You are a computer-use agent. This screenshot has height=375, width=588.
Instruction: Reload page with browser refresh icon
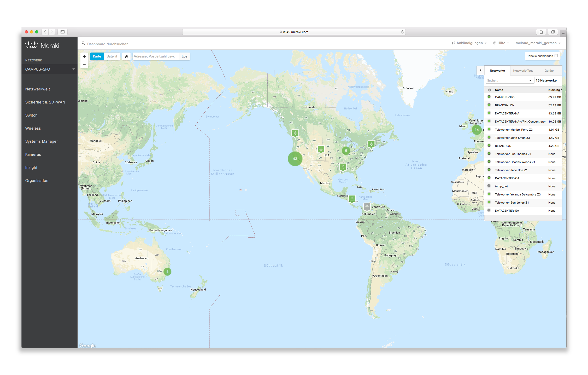(402, 32)
